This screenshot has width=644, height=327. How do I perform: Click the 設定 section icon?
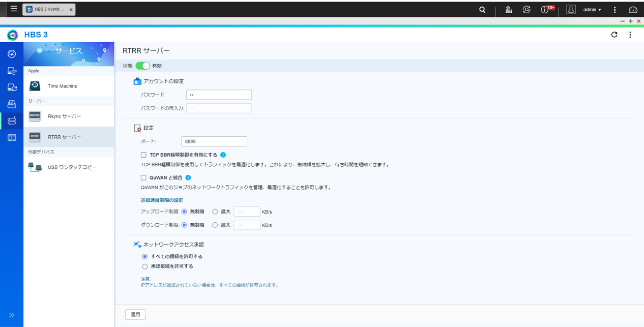pyautogui.click(x=137, y=128)
